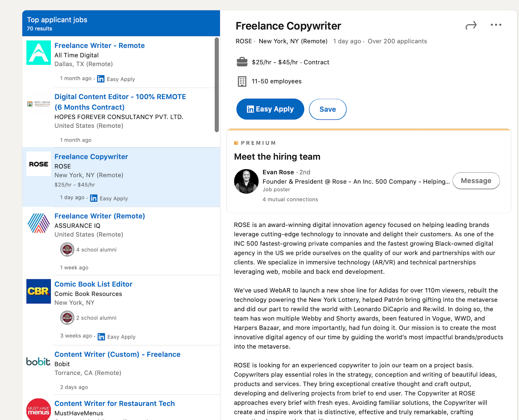Click the Hopes Forever Consultancy logo
Image resolution: width=519 pixels, height=420 pixels.
(39, 104)
